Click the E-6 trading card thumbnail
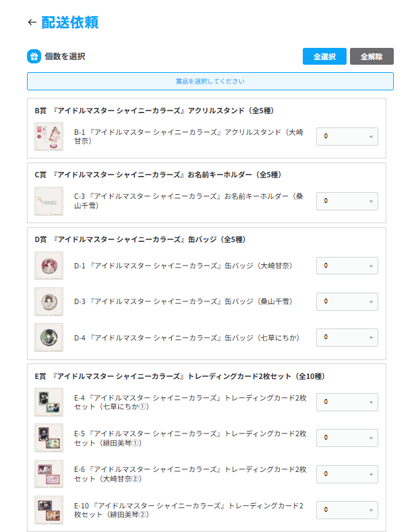Image resolution: width=412 pixels, height=532 pixels. coord(49,474)
